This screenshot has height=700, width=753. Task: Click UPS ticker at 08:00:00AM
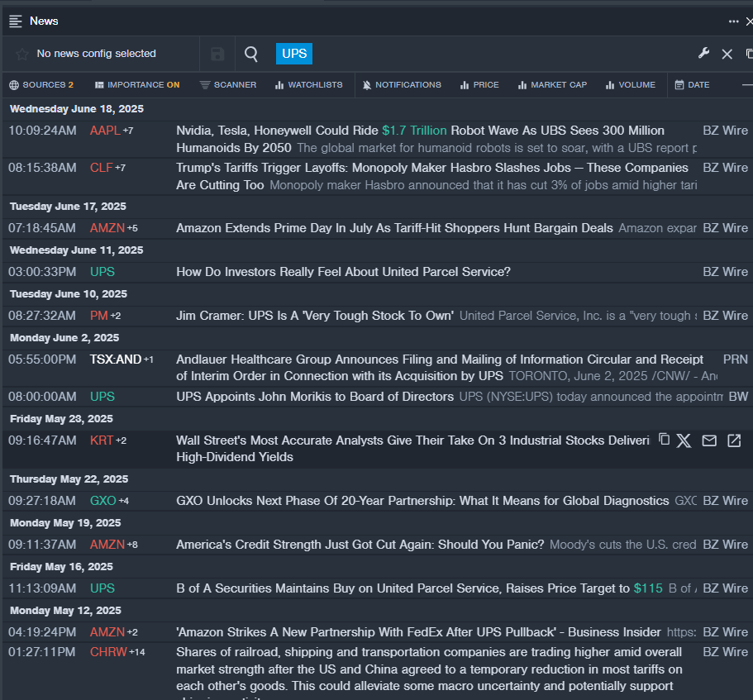pyautogui.click(x=102, y=397)
